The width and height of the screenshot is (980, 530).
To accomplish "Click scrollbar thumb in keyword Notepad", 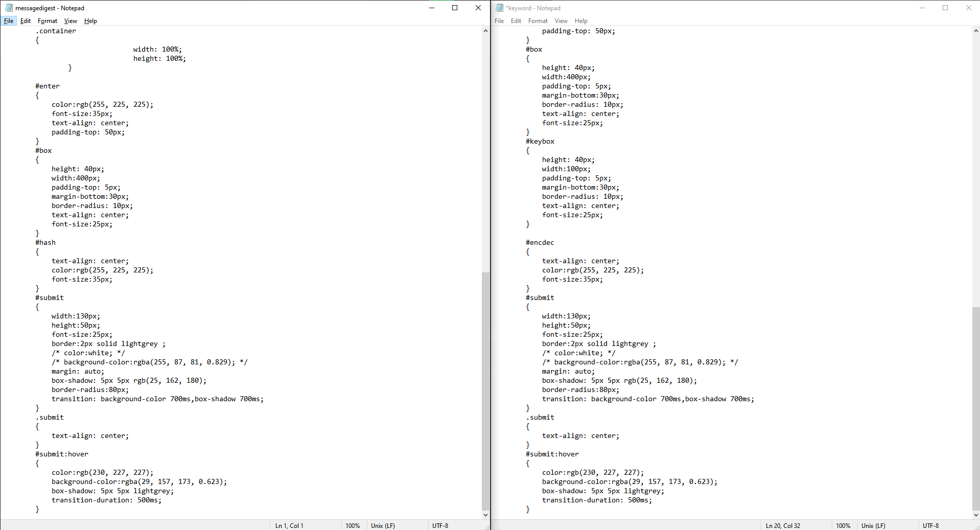I will click(x=976, y=408).
